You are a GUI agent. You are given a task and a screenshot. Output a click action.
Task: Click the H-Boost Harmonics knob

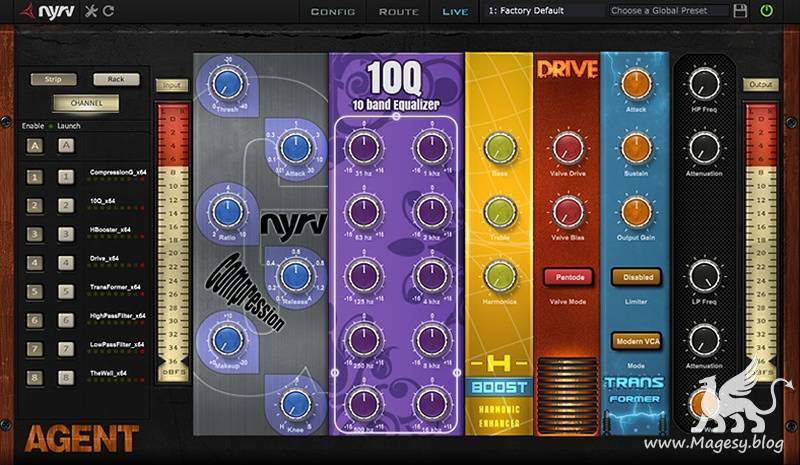499,276
